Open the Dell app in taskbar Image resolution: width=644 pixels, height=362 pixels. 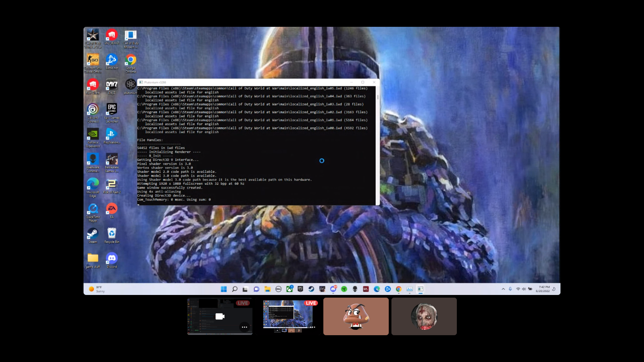pos(278,289)
